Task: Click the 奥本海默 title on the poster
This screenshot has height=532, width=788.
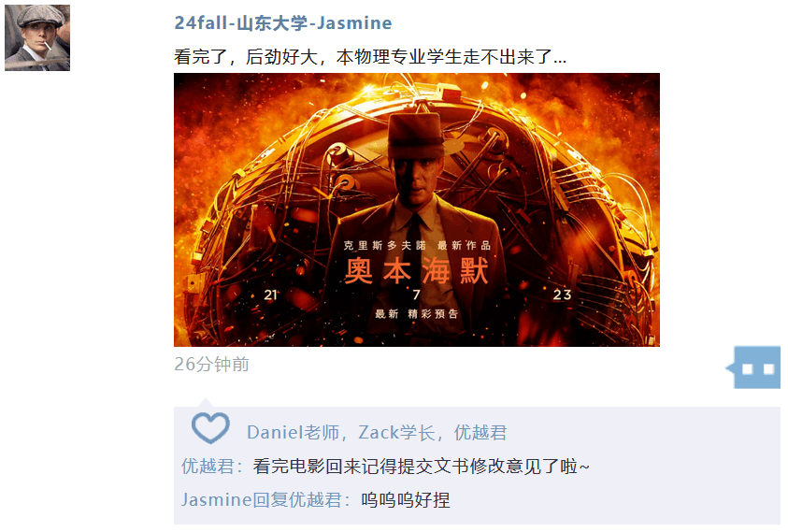Action: pos(417,270)
